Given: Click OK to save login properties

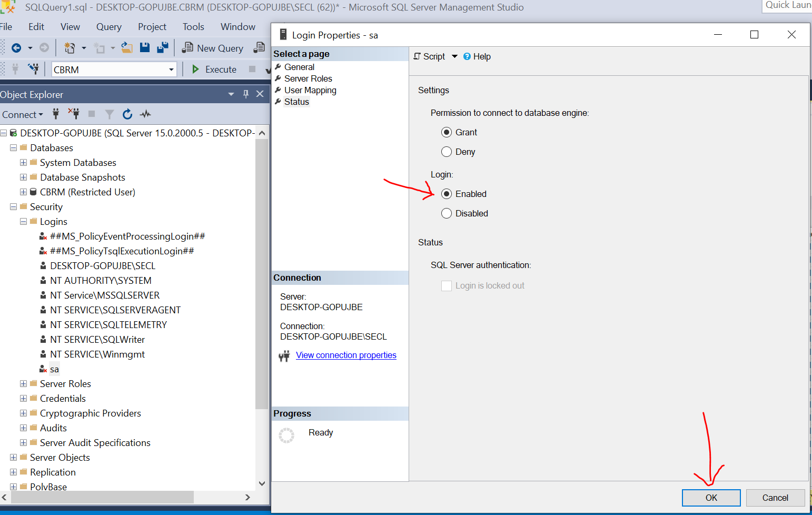Looking at the screenshot, I should [711, 498].
